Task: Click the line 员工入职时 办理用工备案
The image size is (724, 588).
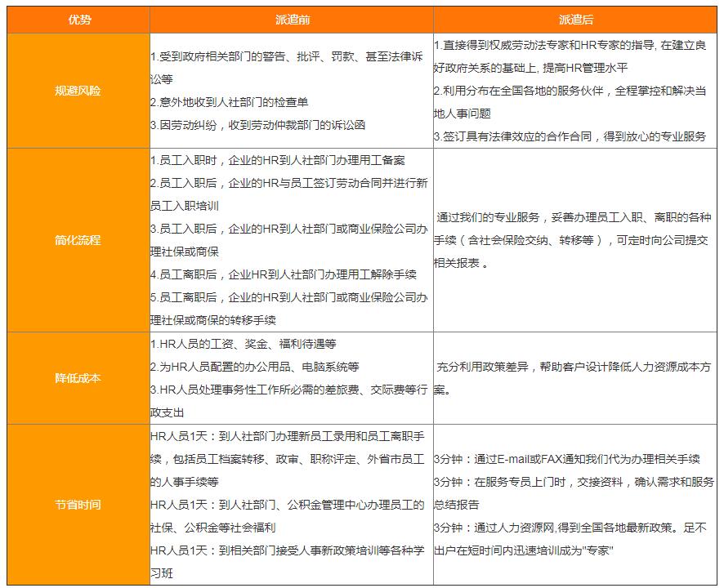Action: click(x=278, y=160)
